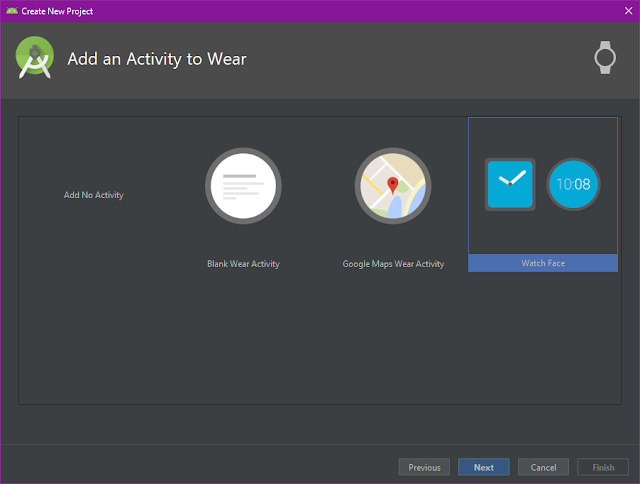Click the Android Studio logo in header
Image resolution: width=640 pixels, height=484 pixels.
[35, 58]
